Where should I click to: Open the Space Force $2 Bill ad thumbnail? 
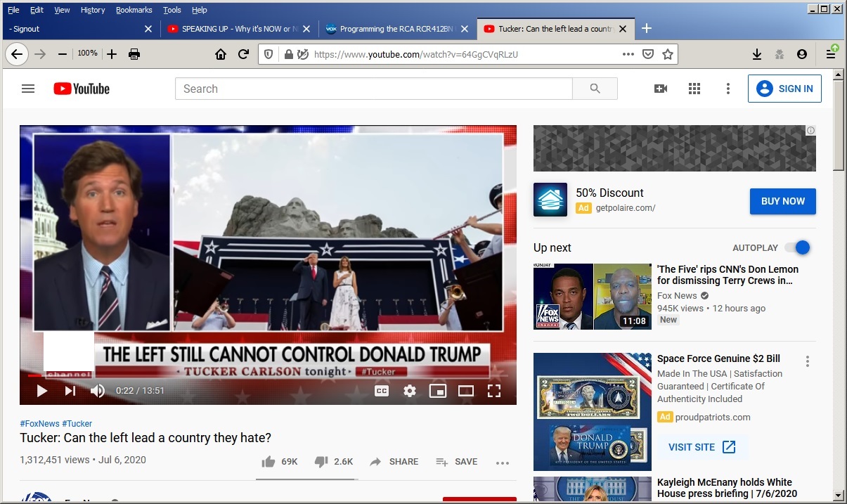click(593, 412)
